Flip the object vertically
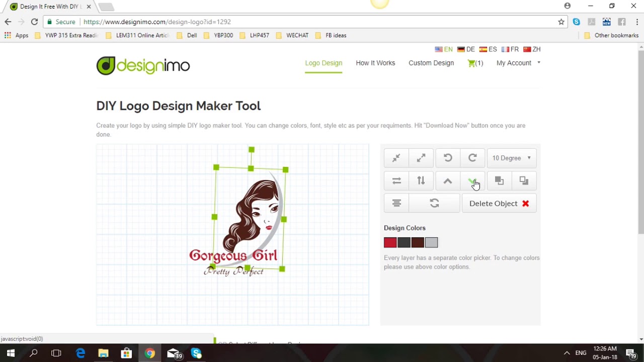Viewport: 644px width, 362px height. click(x=421, y=180)
